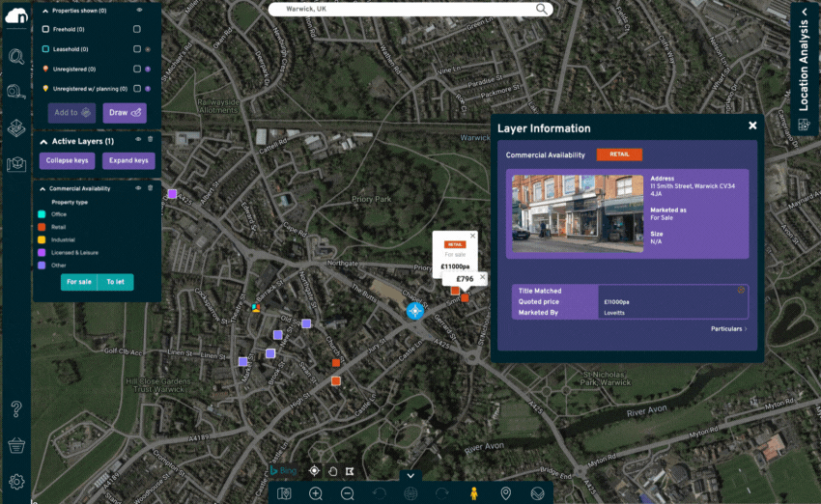Switch listings to To let
The height and width of the screenshot is (504, 821).
[x=116, y=282]
